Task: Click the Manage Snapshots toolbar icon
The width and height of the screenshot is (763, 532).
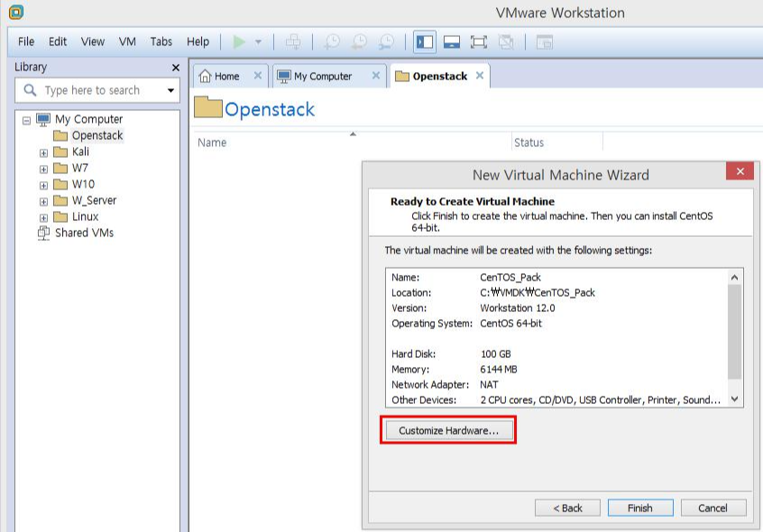Action: 387,41
